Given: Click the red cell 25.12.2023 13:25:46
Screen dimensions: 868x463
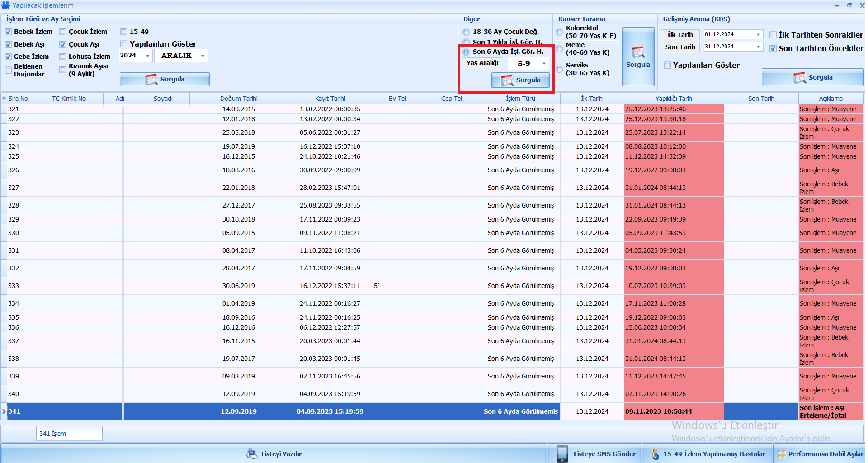Looking at the screenshot, I should tap(674, 109).
